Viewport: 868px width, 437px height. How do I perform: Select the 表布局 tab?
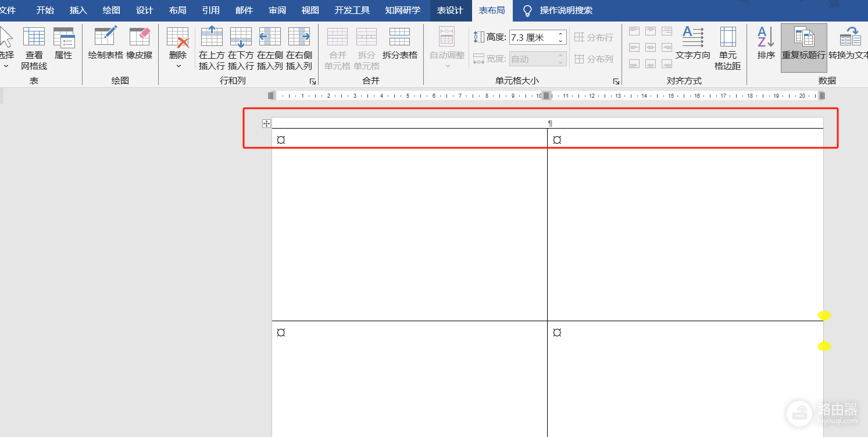coord(492,10)
